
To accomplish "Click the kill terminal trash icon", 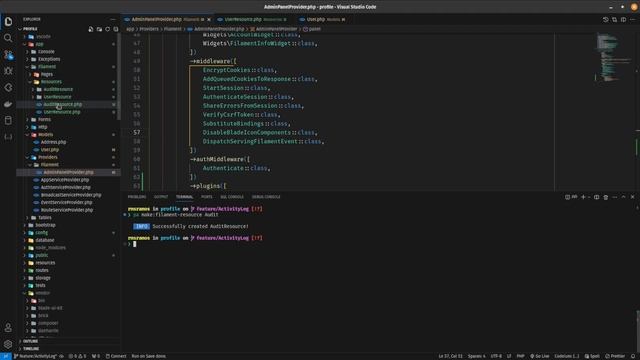I will pos(606,197).
